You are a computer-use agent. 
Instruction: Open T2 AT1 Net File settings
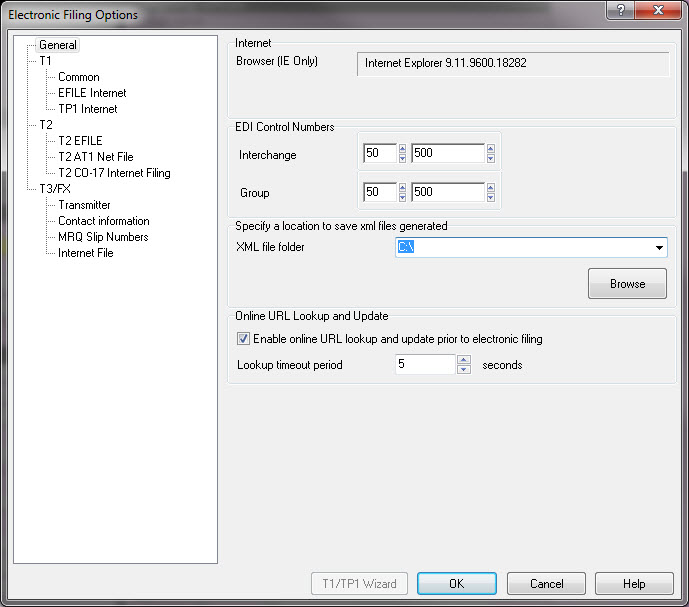(x=96, y=157)
